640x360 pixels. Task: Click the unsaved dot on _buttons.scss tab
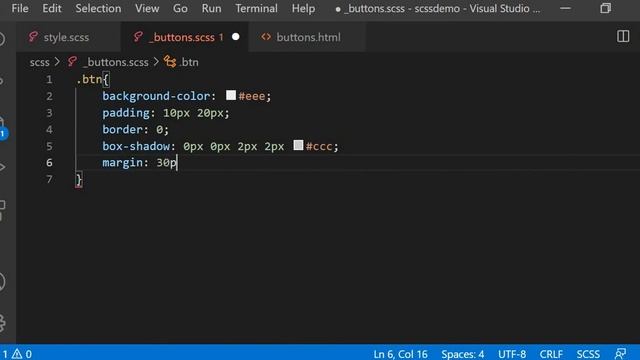236,37
